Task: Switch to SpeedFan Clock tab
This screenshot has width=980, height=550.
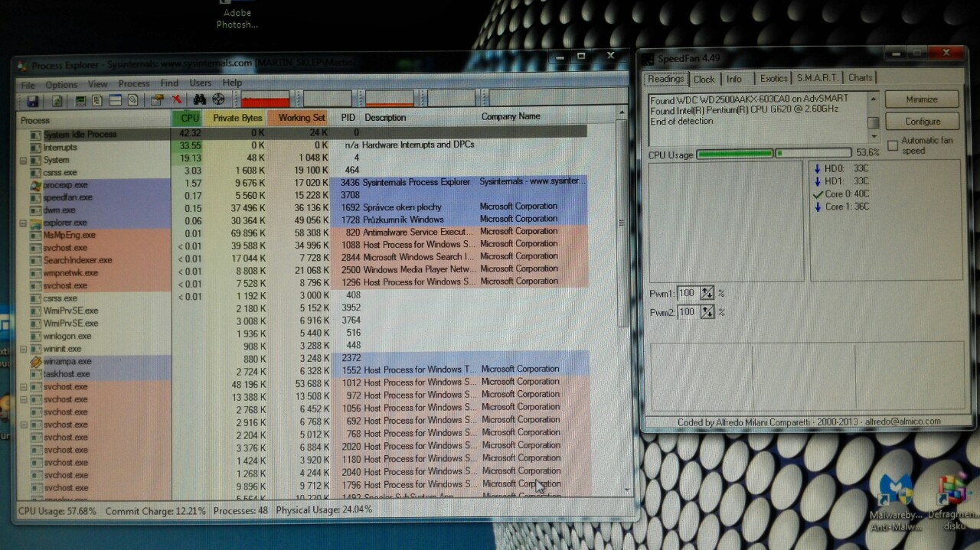Action: point(704,79)
